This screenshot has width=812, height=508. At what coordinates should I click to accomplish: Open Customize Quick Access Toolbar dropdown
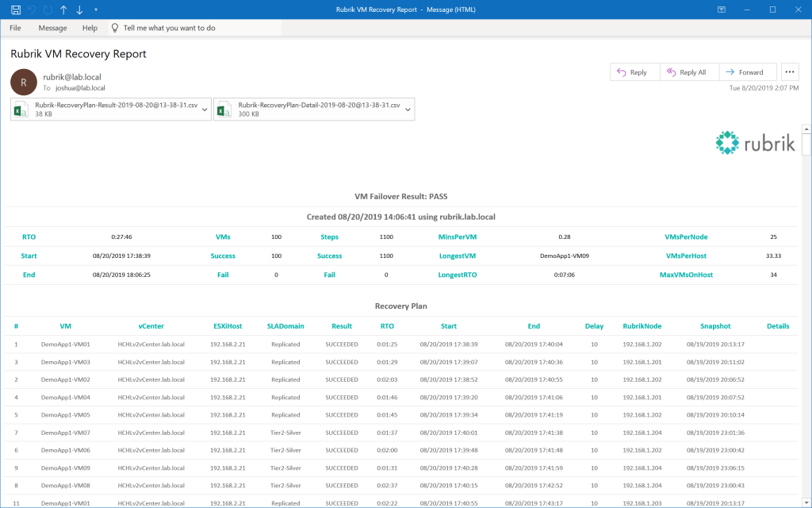[96, 9]
